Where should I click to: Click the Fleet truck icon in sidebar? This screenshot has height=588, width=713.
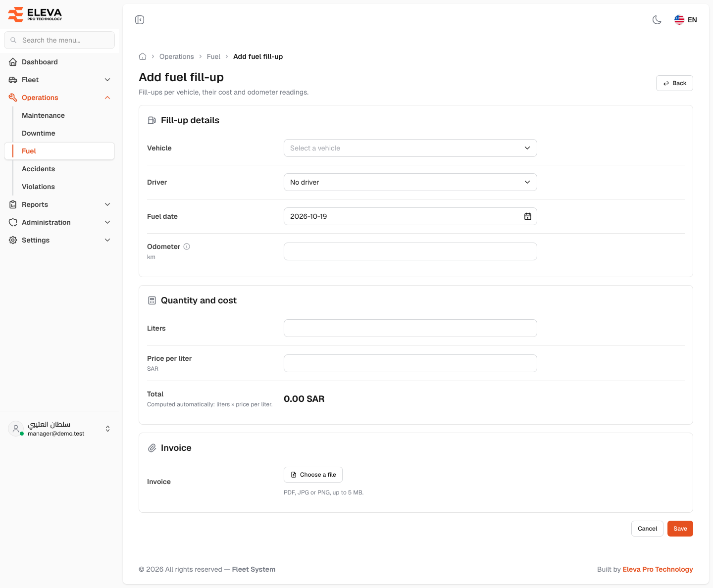[13, 80]
